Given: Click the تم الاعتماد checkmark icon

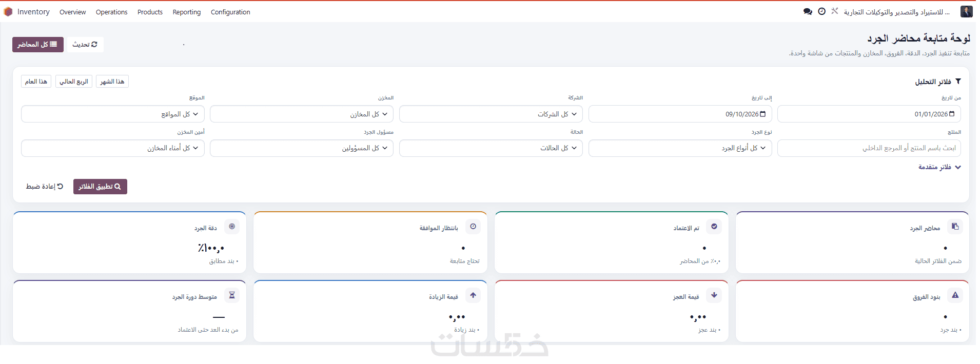Looking at the screenshot, I should click(714, 226).
